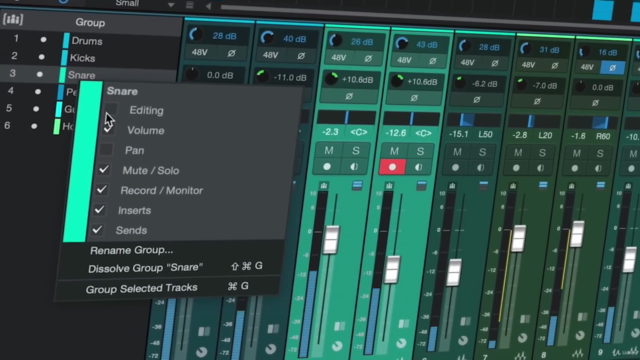Uncheck Inserts in the group menu
Viewport: 640px width, 360px height.
click(x=99, y=209)
